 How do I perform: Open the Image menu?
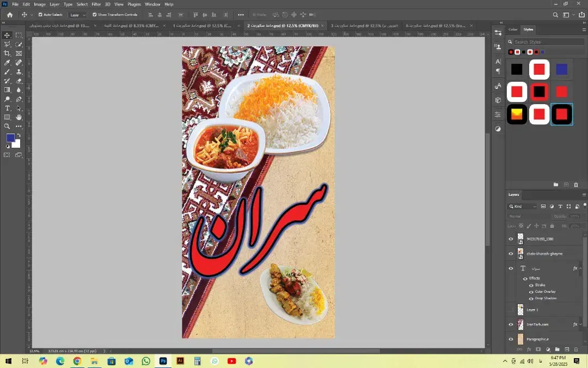(40, 4)
